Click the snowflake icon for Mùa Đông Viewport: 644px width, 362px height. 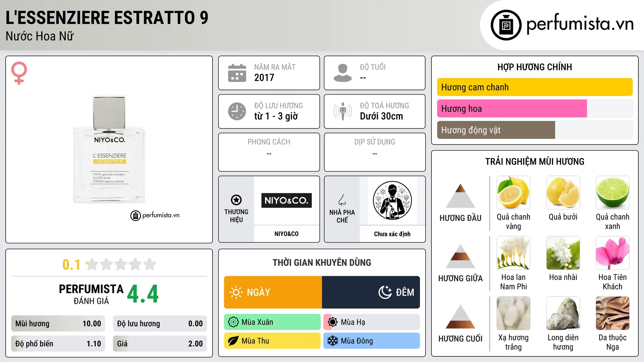tap(332, 341)
